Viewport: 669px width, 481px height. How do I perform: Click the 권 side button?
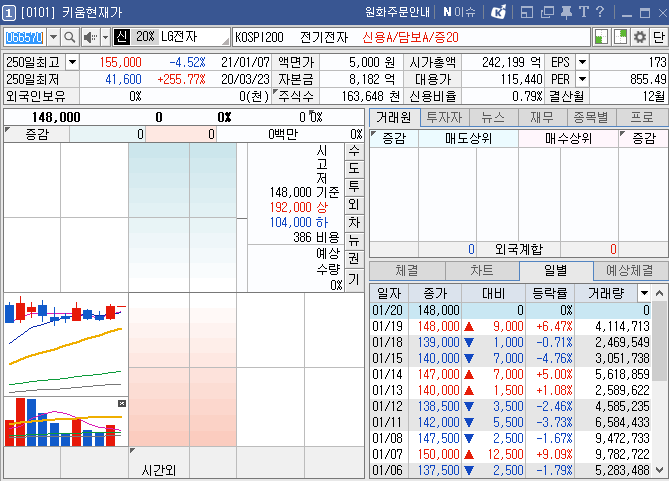(354, 258)
